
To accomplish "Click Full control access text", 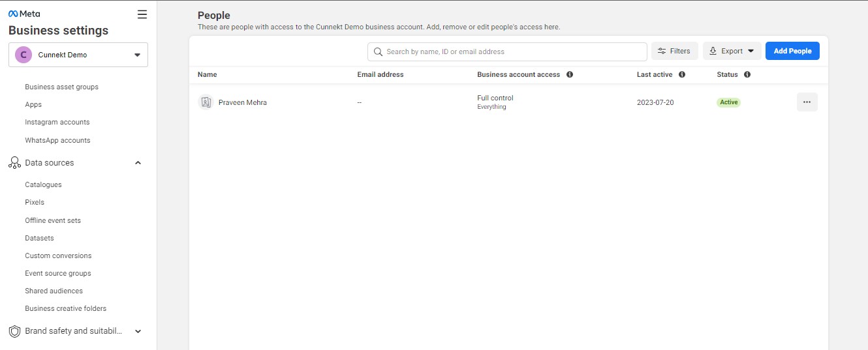I will 495,98.
